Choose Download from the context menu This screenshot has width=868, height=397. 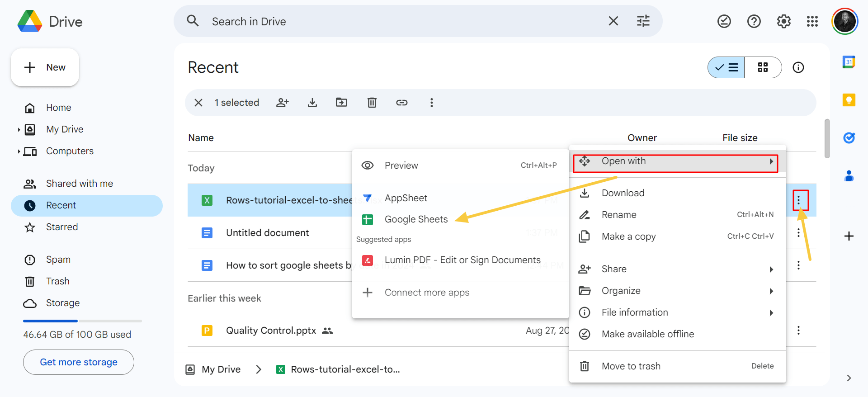coord(677,193)
